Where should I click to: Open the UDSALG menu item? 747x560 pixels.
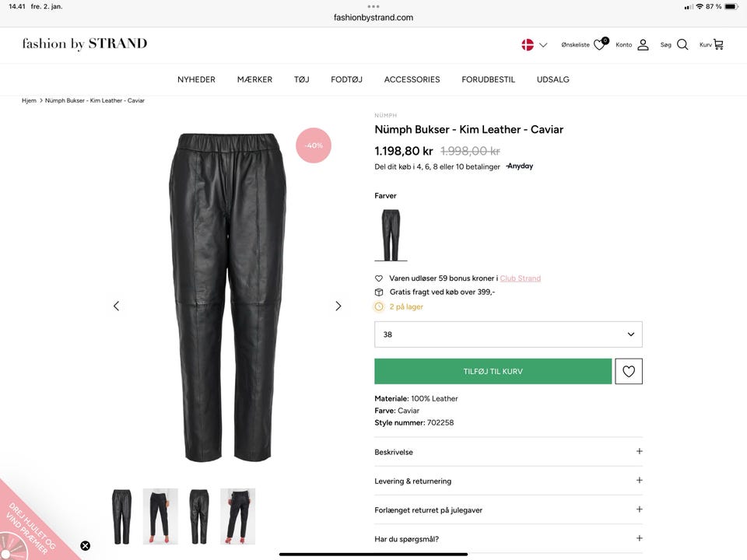(x=552, y=79)
